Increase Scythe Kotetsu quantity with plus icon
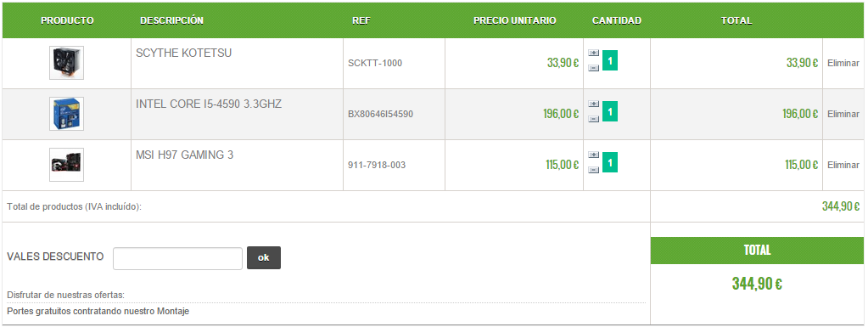 593,53
